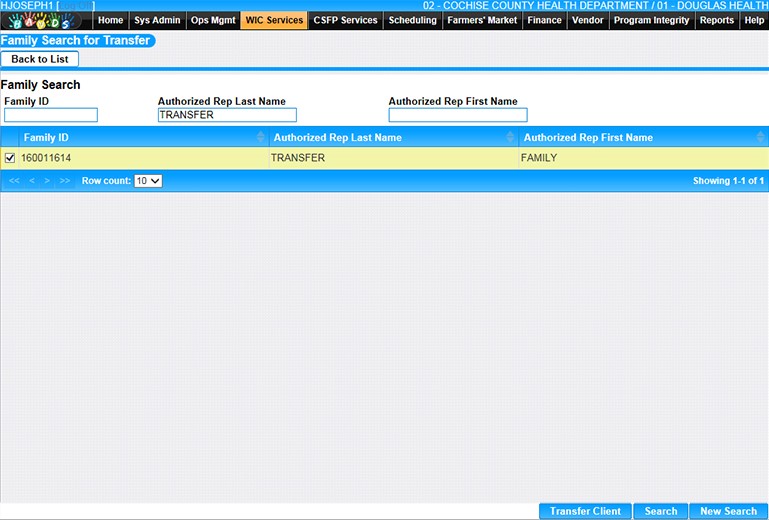Go to next page of results
This screenshot has width=769, height=520.
tap(48, 181)
